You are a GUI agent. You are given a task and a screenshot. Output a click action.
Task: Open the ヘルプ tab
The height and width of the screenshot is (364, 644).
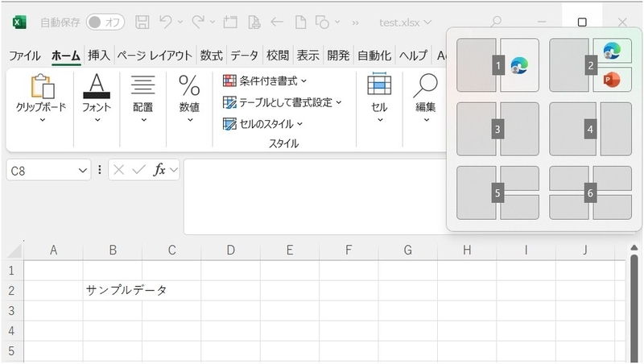pos(413,56)
